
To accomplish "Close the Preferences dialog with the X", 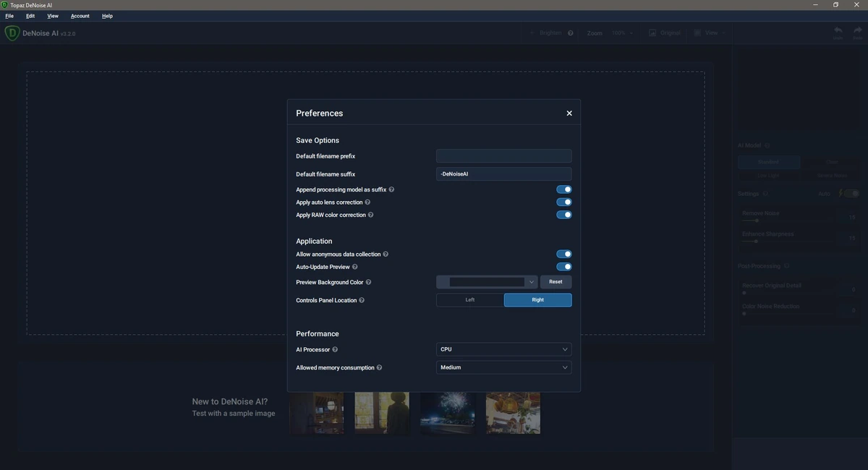I will 569,114.
